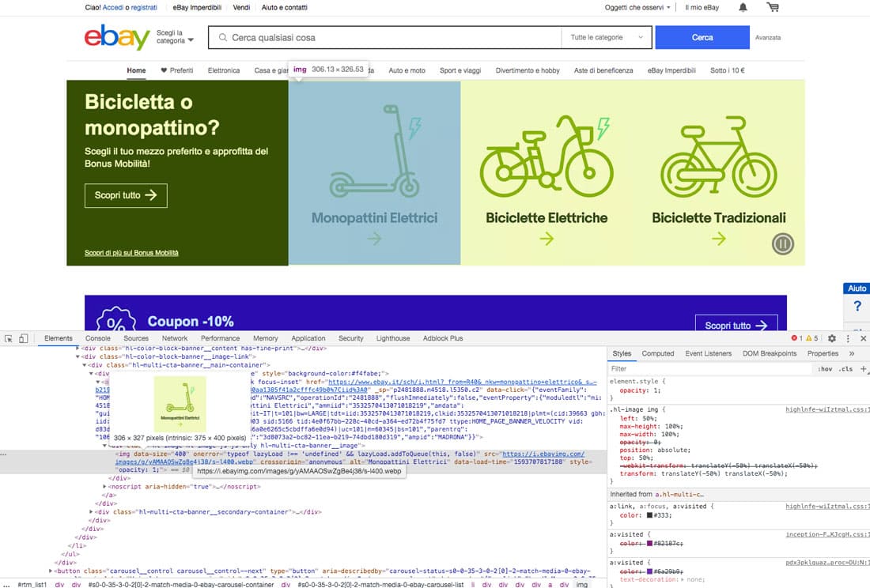Click the #6a29b9 color swatch
Viewport: 870px width, 588px height.
pos(649,571)
